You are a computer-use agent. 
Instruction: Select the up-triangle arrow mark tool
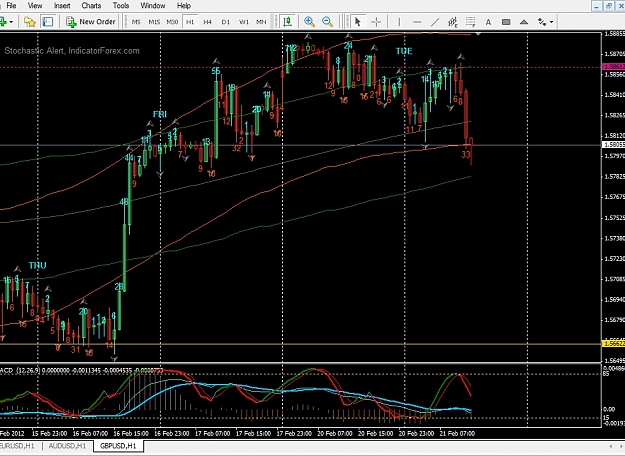[x=524, y=22]
